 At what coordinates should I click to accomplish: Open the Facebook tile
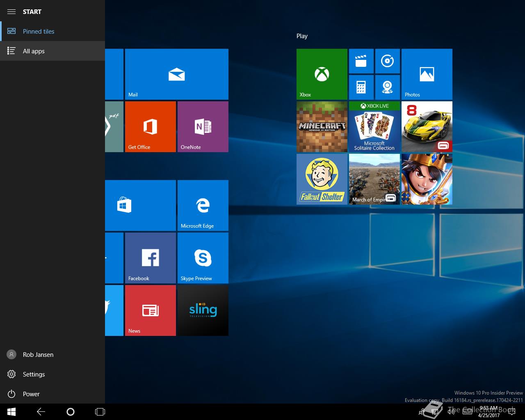click(x=151, y=258)
